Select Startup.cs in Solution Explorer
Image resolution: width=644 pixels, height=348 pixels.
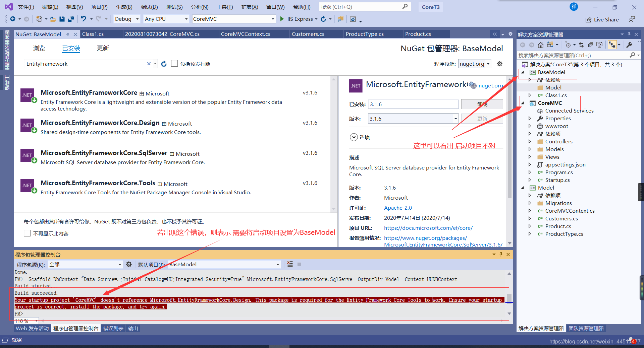point(557,180)
